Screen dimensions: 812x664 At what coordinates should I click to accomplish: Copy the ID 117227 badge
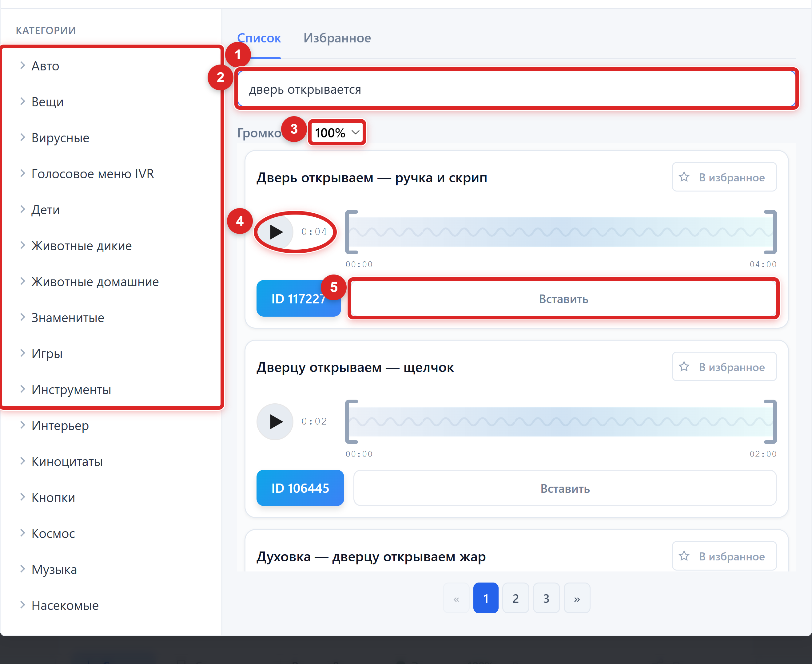point(298,299)
